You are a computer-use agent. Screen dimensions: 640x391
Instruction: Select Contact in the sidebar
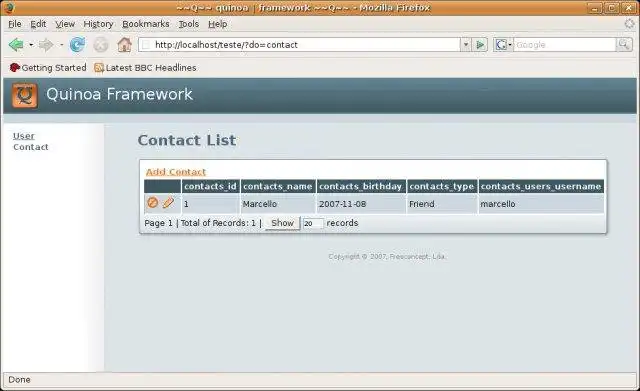click(x=31, y=147)
